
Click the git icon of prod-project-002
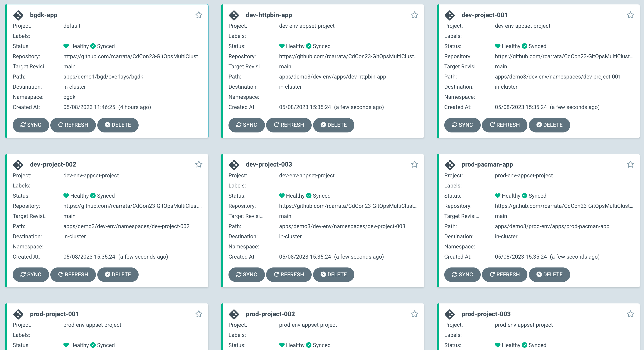pyautogui.click(x=234, y=314)
